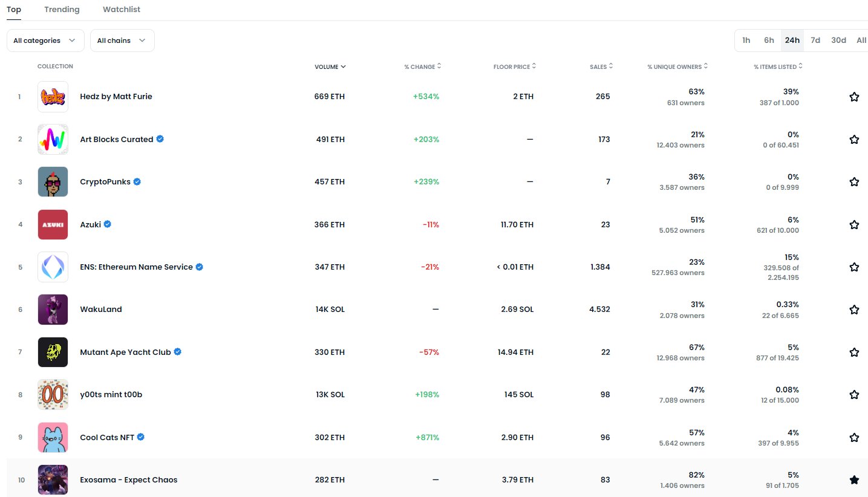Viewport: 868px width, 497px height.
Task: Select the All time range
Action: (861, 41)
